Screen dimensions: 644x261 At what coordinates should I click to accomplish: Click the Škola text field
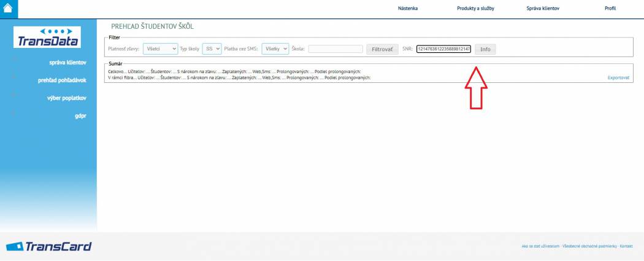[x=335, y=49]
